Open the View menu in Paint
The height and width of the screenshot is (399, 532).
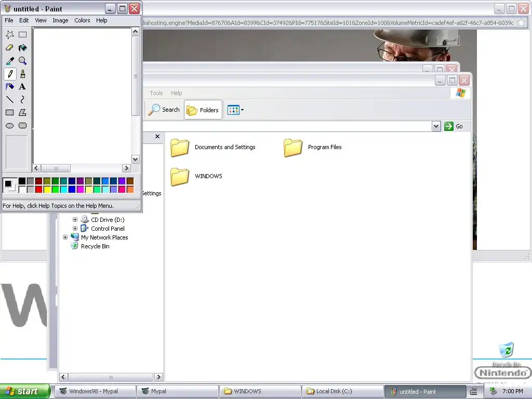coord(41,20)
